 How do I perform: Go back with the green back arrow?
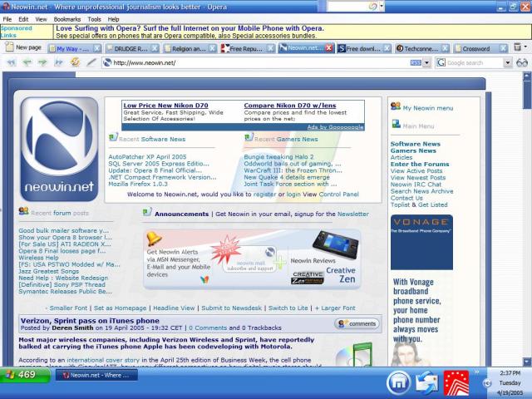pos(27,62)
